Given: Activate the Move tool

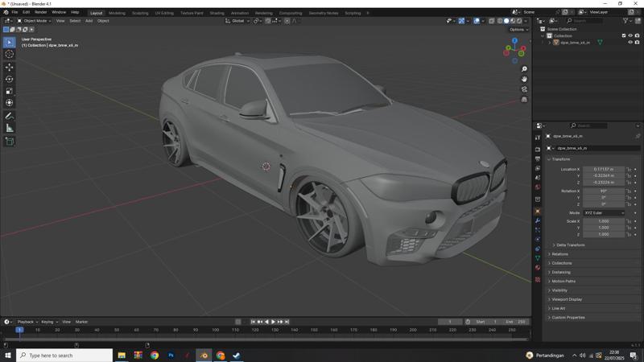Looking at the screenshot, I should pos(9,67).
